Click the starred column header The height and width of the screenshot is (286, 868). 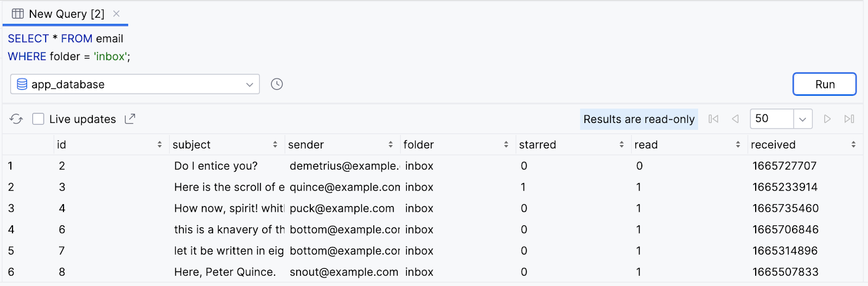[538, 145]
